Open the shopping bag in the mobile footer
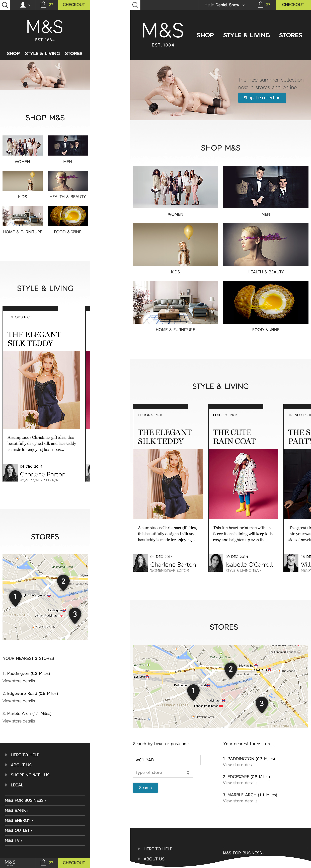Screen dimensions: 311x868 (x=47, y=863)
